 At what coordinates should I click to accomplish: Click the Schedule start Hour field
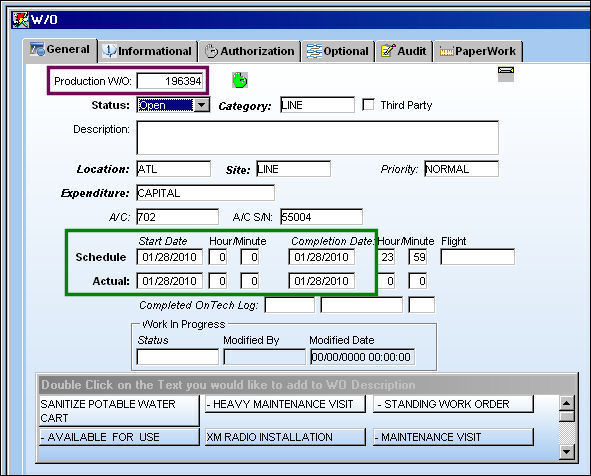218,257
